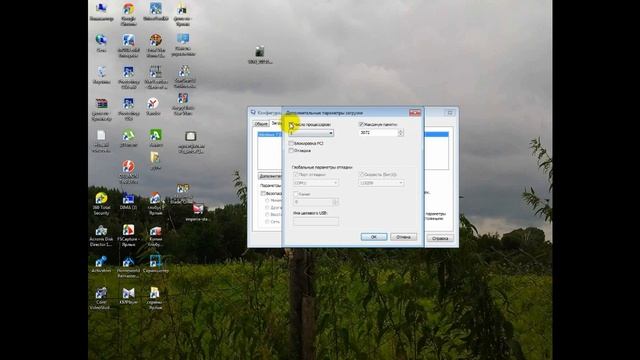Toggle the Скорость передачи checkbox
The height and width of the screenshot is (360, 640).
(x=361, y=174)
